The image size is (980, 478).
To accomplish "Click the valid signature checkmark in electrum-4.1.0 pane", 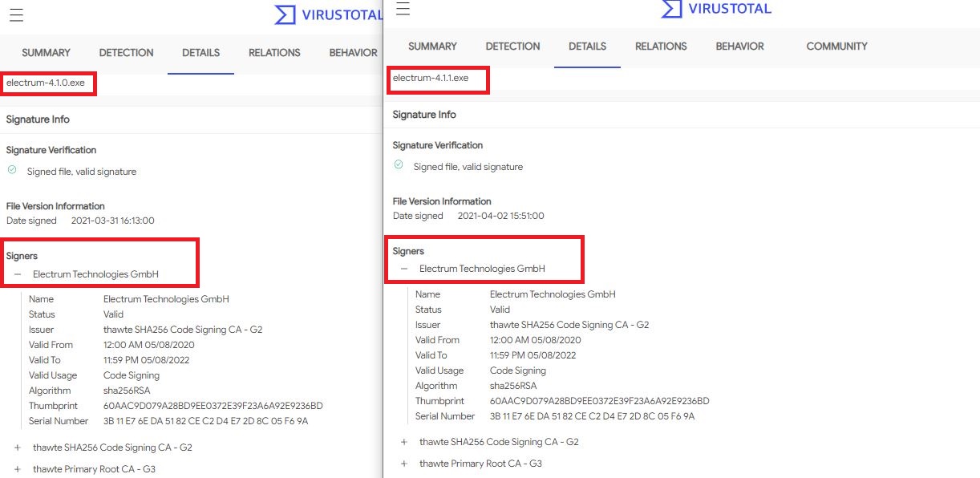I will click(12, 170).
